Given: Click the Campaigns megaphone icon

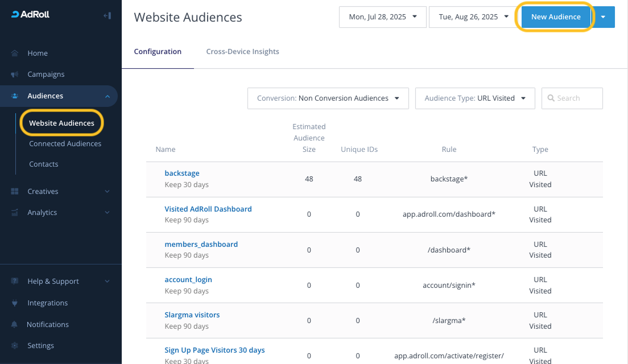Looking at the screenshot, I should (15, 75).
